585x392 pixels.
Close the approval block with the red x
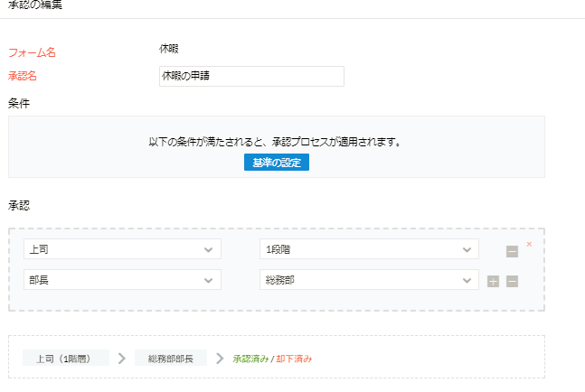[x=529, y=244]
